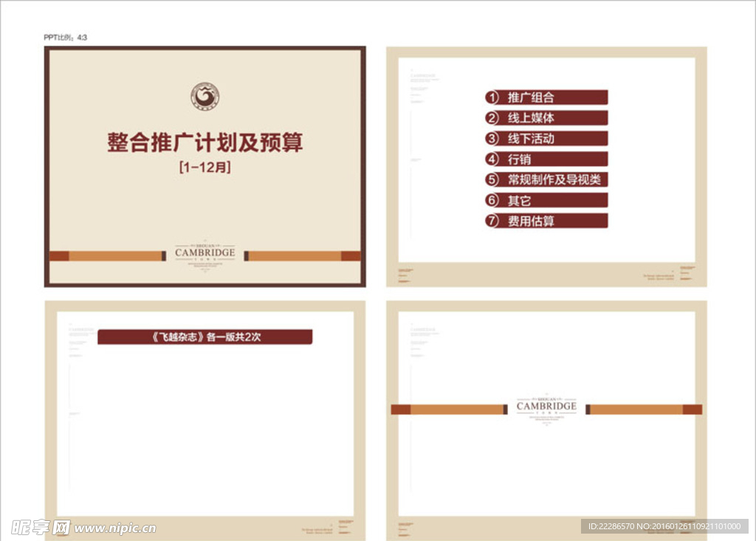Image resolution: width=756 pixels, height=541 pixels.
Task: Click the circled number 3 beside 线下活动
Action: point(492,139)
